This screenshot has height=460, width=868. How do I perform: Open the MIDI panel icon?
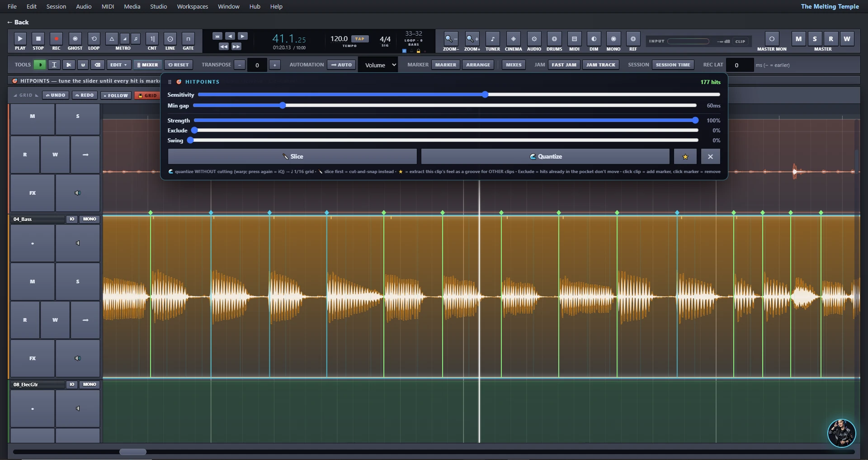coord(574,39)
